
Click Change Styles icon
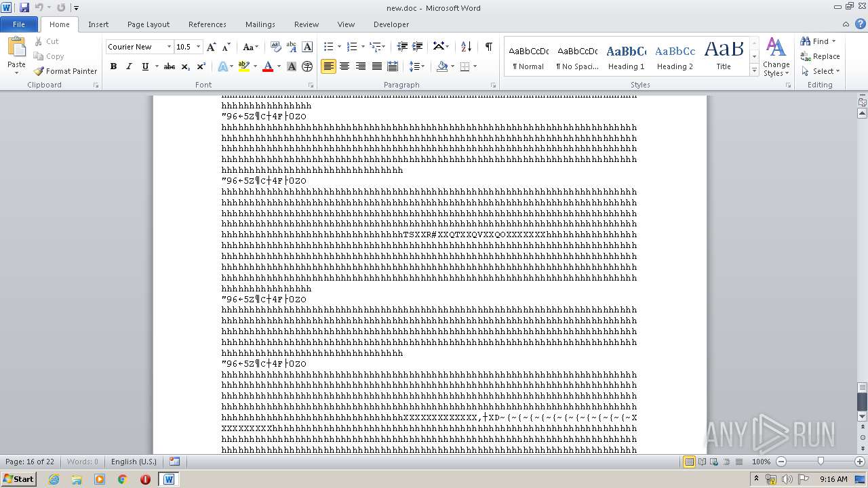coord(776,57)
